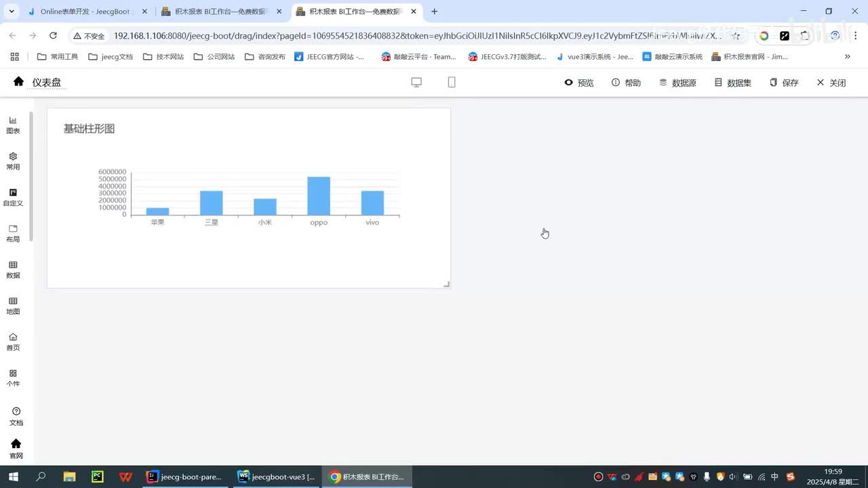
Task: Switch to desktop preview mode icon
Action: [416, 82]
